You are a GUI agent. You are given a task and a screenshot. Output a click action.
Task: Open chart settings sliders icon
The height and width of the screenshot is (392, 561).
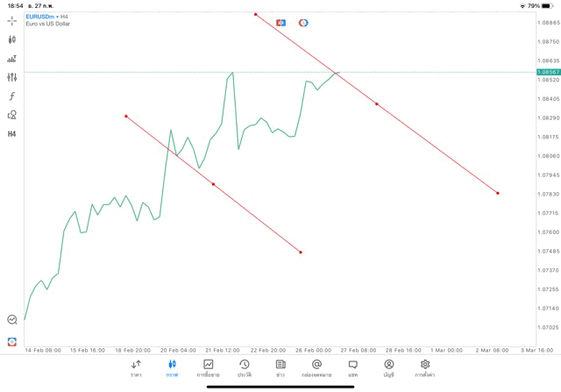pos(12,77)
